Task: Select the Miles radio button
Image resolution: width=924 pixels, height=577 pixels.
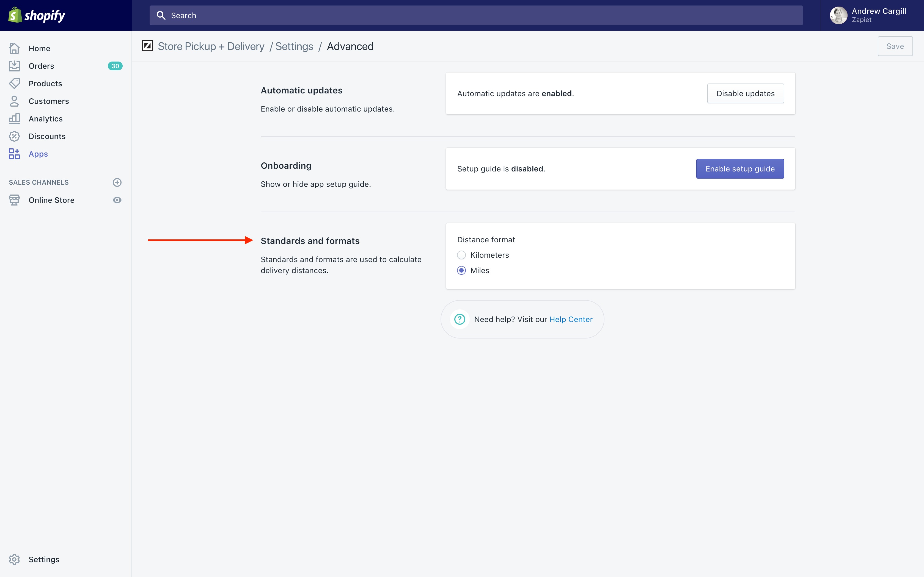Action: [461, 271]
